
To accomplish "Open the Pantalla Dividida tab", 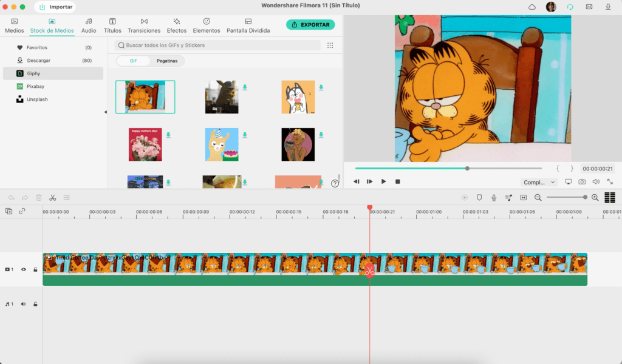I will [248, 25].
